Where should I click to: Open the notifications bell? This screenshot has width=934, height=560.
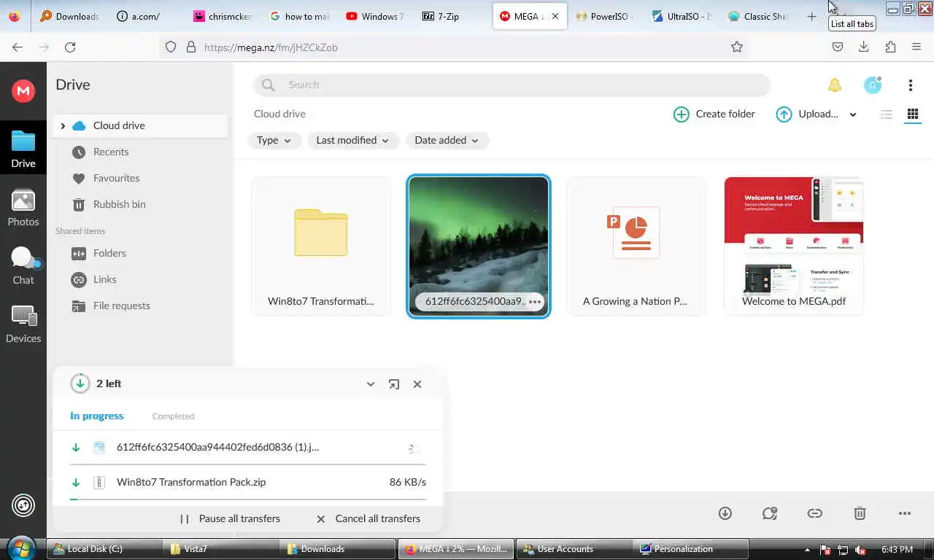[x=835, y=85]
